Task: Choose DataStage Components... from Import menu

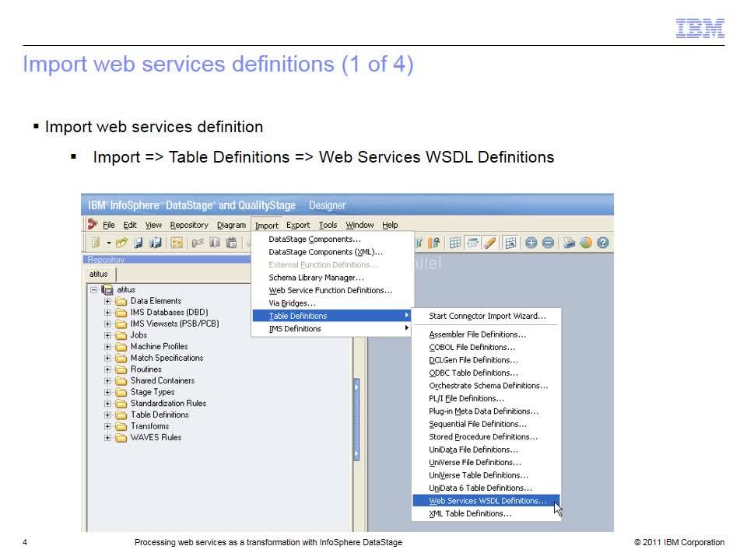Action: [x=332, y=239]
